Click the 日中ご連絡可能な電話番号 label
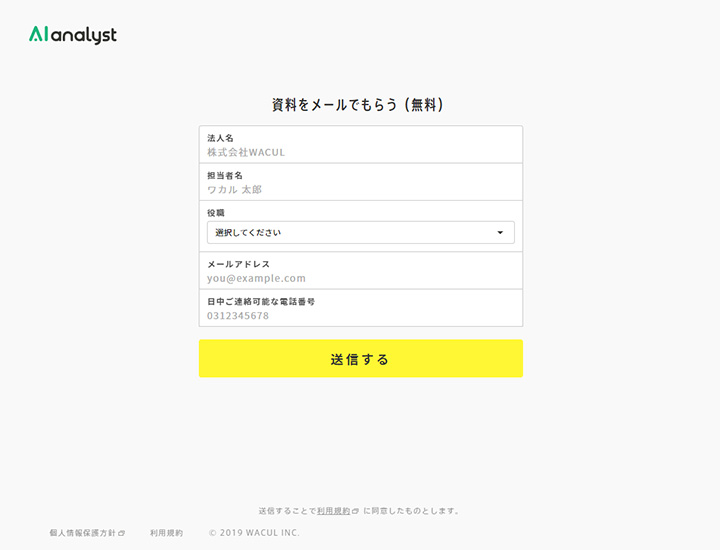720x550 pixels. [261, 301]
